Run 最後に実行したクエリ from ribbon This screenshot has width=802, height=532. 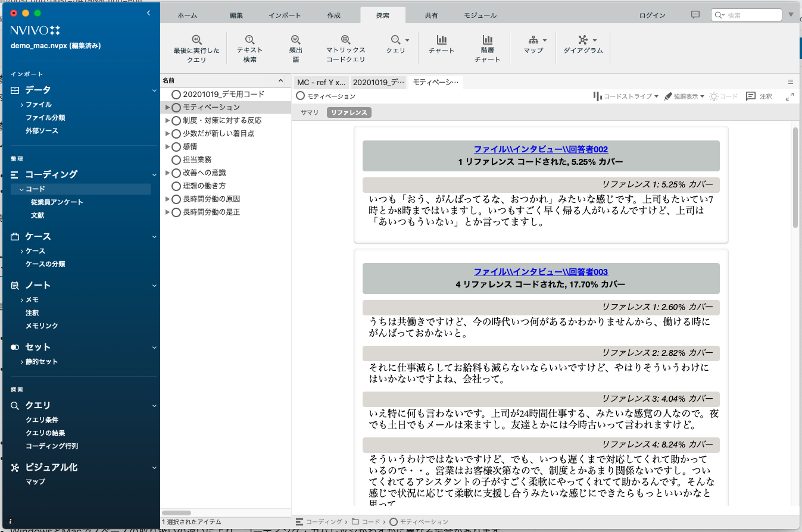[x=196, y=40]
